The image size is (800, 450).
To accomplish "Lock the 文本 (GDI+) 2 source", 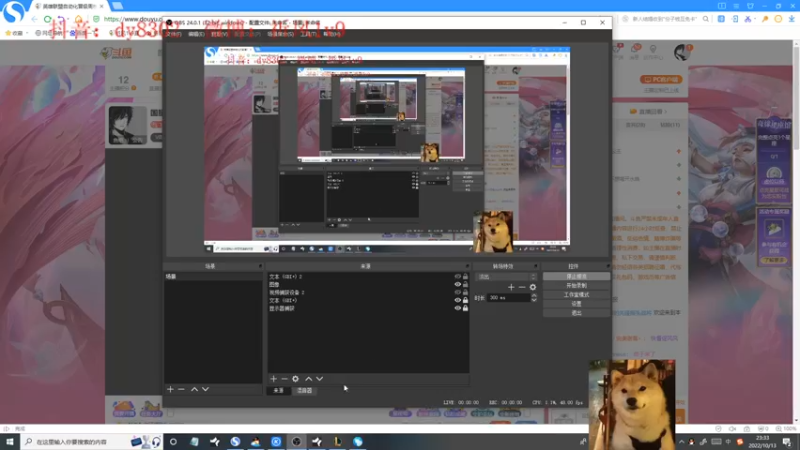I will [x=465, y=277].
